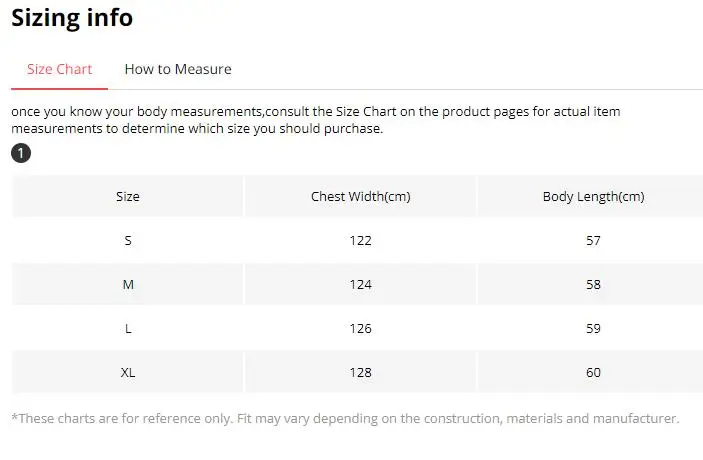
Task: Click chest width value 128
Action: click(360, 372)
